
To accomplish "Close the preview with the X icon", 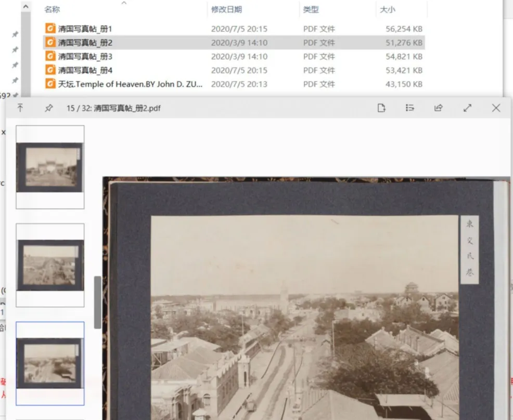I will (x=496, y=108).
